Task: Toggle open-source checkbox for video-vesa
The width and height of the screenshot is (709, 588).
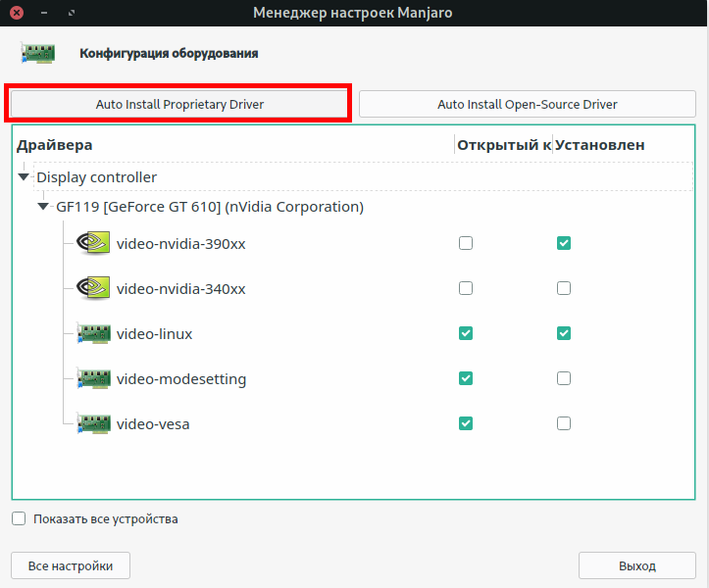Action: 466,423
